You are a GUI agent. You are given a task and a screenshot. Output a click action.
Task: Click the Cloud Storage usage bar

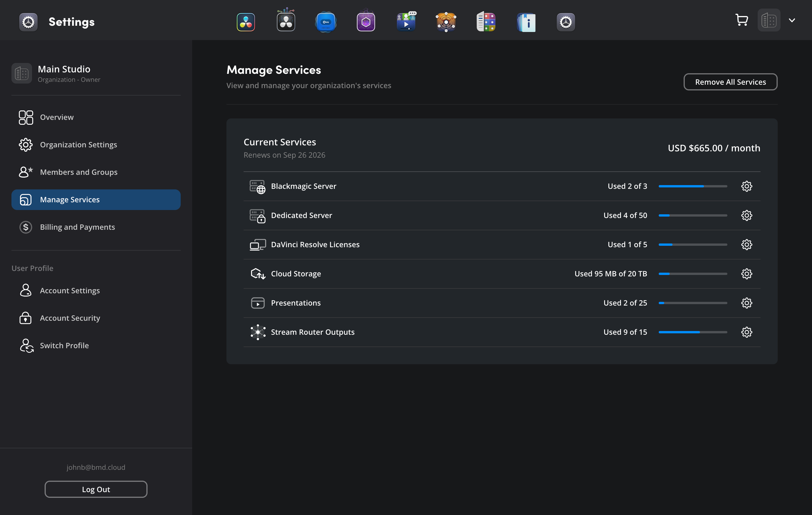[x=692, y=274]
